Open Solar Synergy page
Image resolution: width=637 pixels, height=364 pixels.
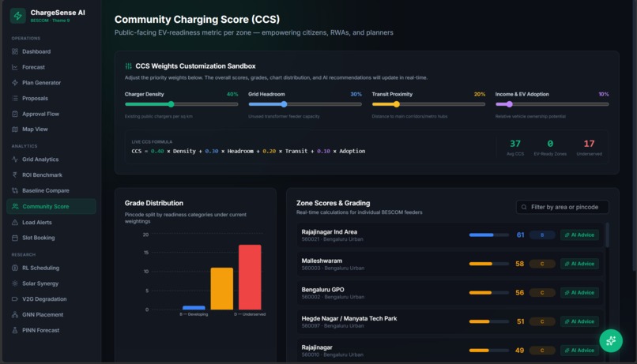point(51,283)
